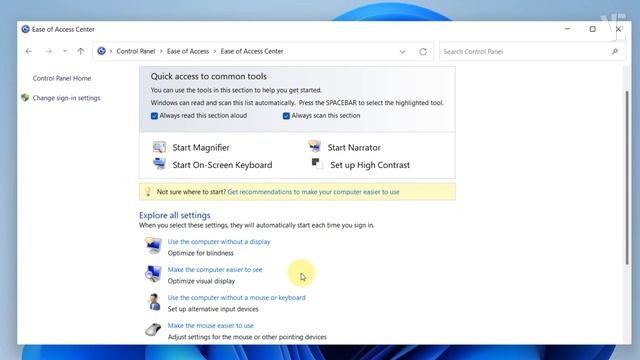Click 'Optimize for blindness' text
The width and height of the screenshot is (640, 360).
point(200,253)
